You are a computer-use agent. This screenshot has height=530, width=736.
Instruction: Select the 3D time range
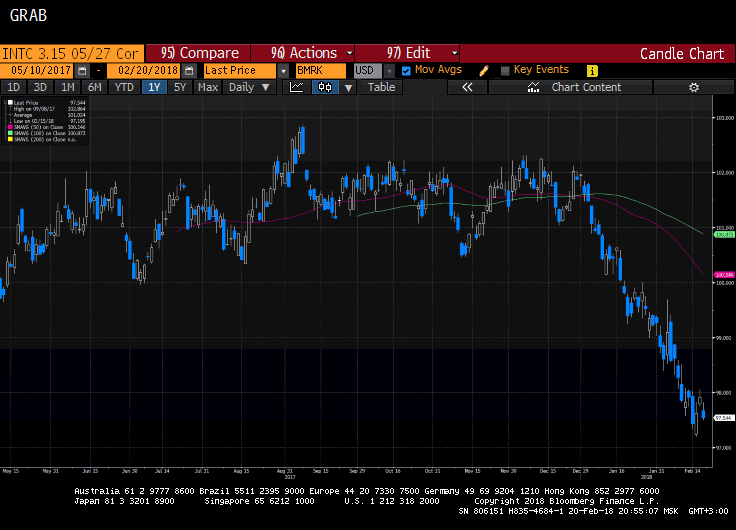pos(40,87)
